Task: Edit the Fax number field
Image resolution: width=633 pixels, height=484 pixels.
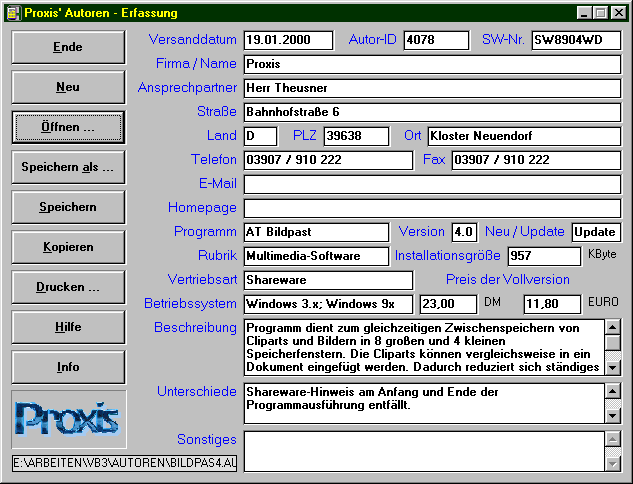Action: click(536, 160)
